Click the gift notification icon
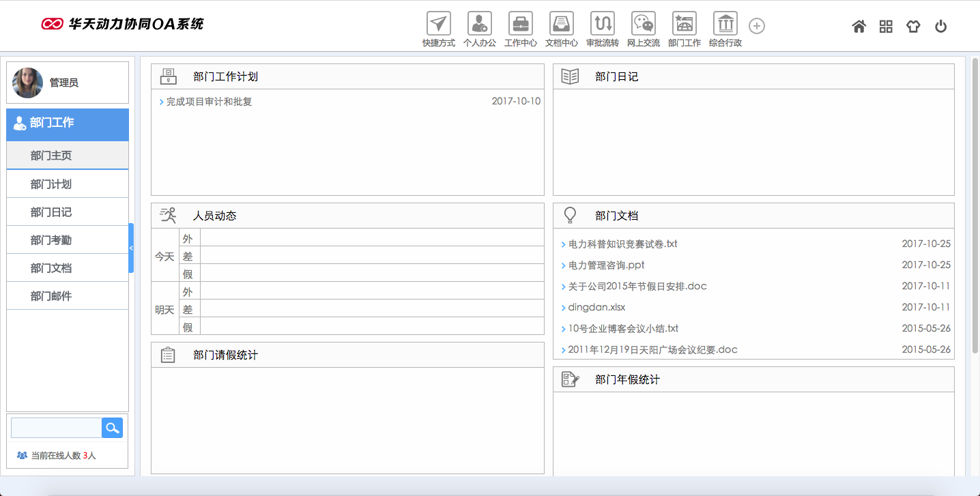Image resolution: width=980 pixels, height=496 pixels. (913, 26)
